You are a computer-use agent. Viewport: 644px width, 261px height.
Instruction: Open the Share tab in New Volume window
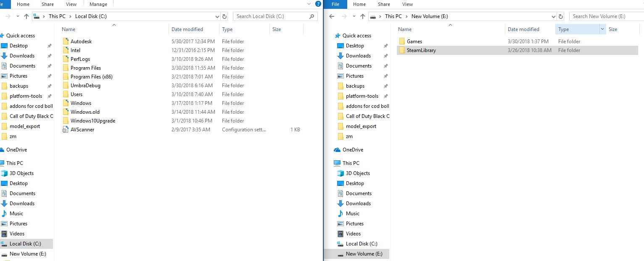click(x=384, y=4)
